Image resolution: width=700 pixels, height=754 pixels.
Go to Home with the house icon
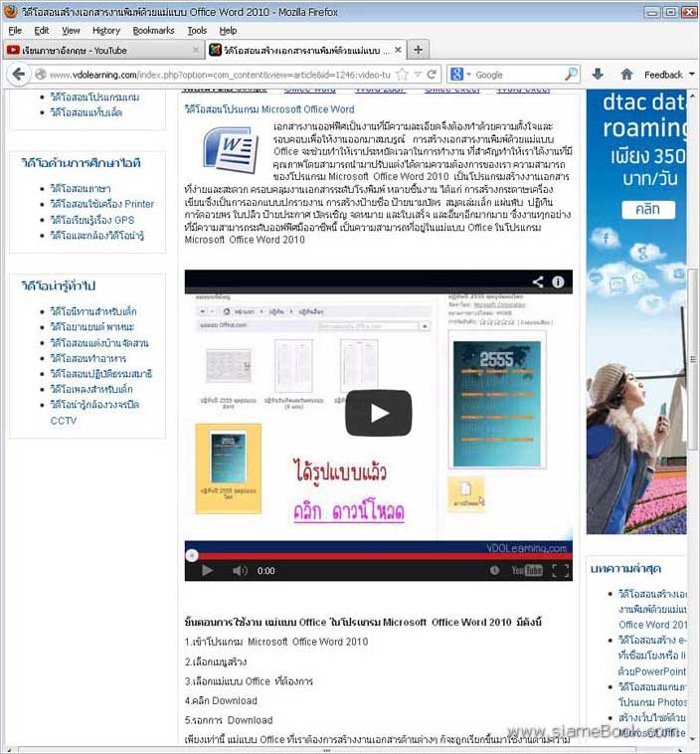tap(626, 75)
